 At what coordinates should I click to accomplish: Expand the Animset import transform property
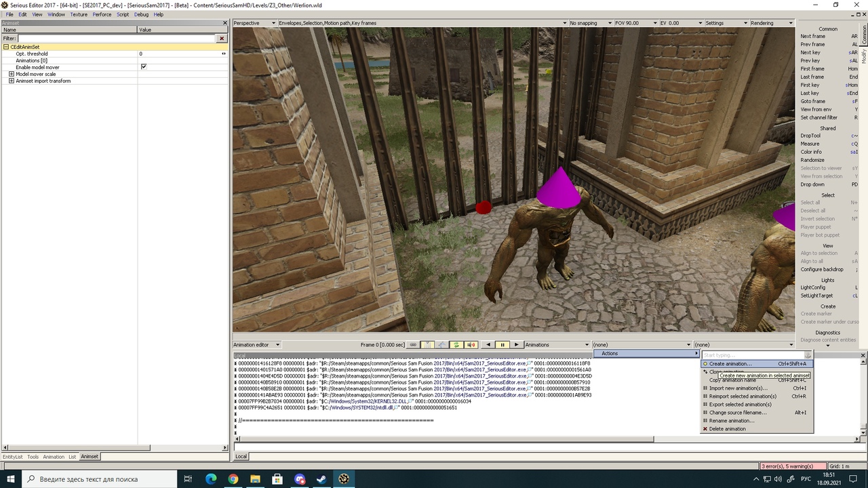[x=11, y=81]
